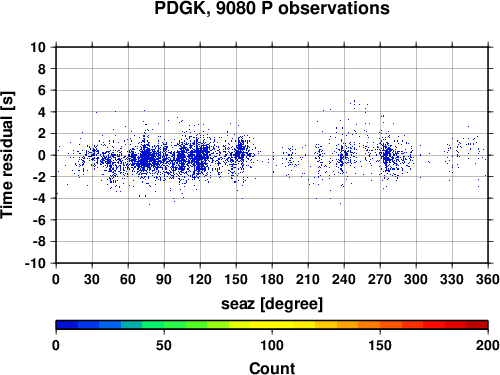The width and height of the screenshot is (500, 375).
Task: Click the Count colorbar tick label "50"
Action: click(x=164, y=345)
